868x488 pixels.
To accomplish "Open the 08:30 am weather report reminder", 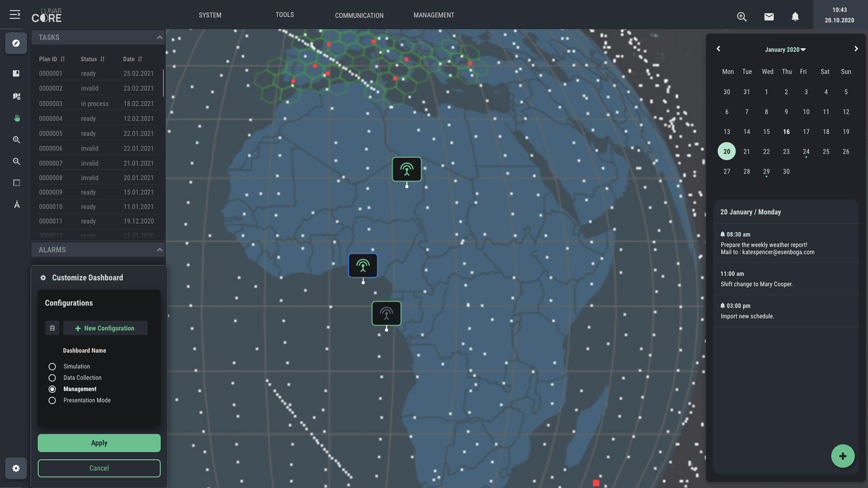I will (x=786, y=244).
